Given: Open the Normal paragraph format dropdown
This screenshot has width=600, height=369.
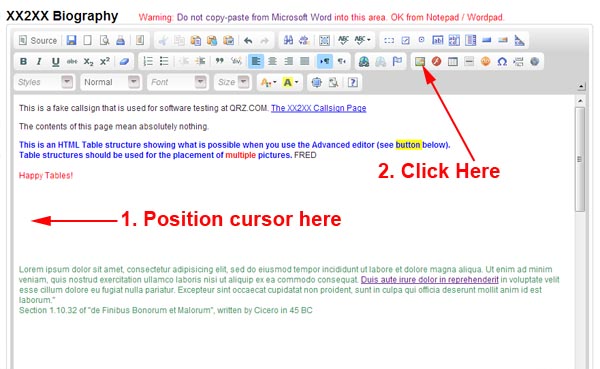Looking at the screenshot, I should pyautogui.click(x=111, y=82).
